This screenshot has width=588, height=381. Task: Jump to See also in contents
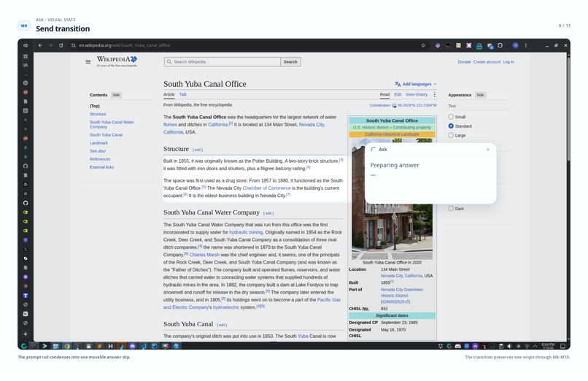click(x=98, y=151)
